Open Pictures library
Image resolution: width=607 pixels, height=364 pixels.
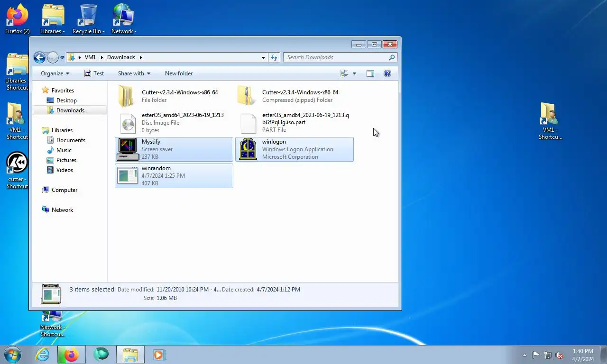66,160
